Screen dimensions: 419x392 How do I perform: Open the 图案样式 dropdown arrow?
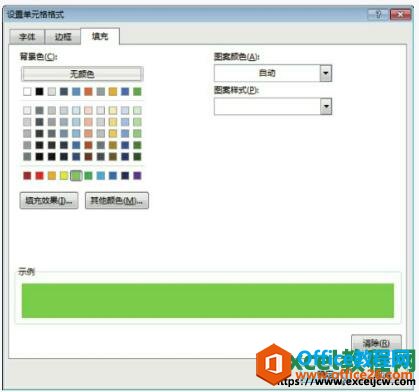326,106
